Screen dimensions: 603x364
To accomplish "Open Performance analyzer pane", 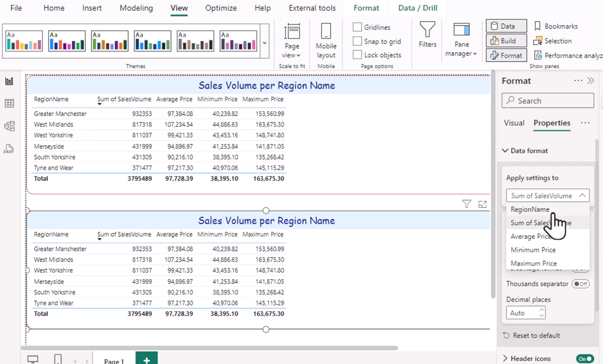I will (568, 56).
